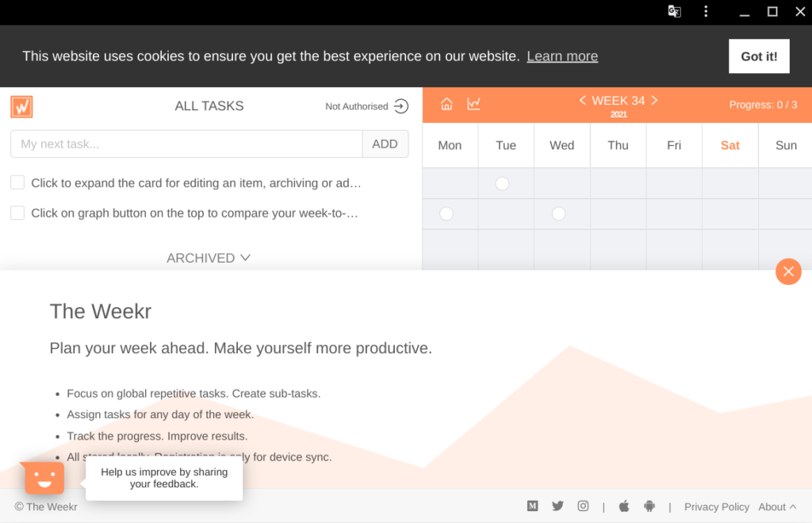Go to previous week arrow
Image resolution: width=812 pixels, height=523 pixels.
click(x=583, y=100)
